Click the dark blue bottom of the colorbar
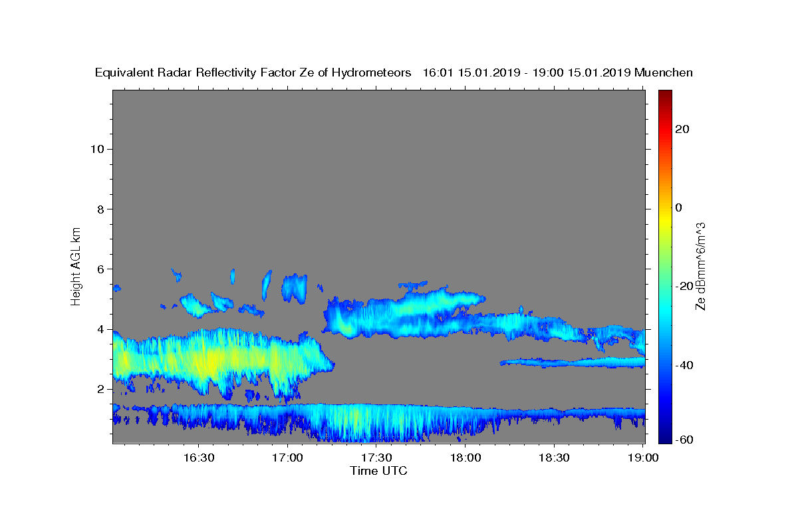798x532 pixels. point(665,436)
